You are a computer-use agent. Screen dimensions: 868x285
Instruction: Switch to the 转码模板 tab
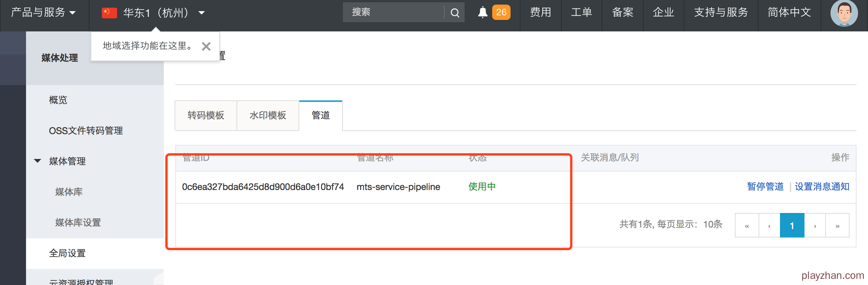pos(206,115)
